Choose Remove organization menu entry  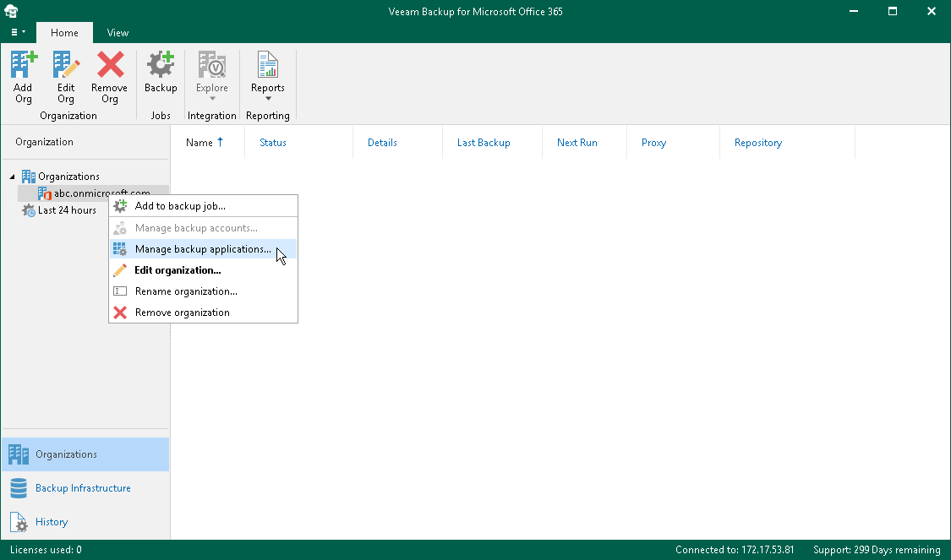click(203, 313)
